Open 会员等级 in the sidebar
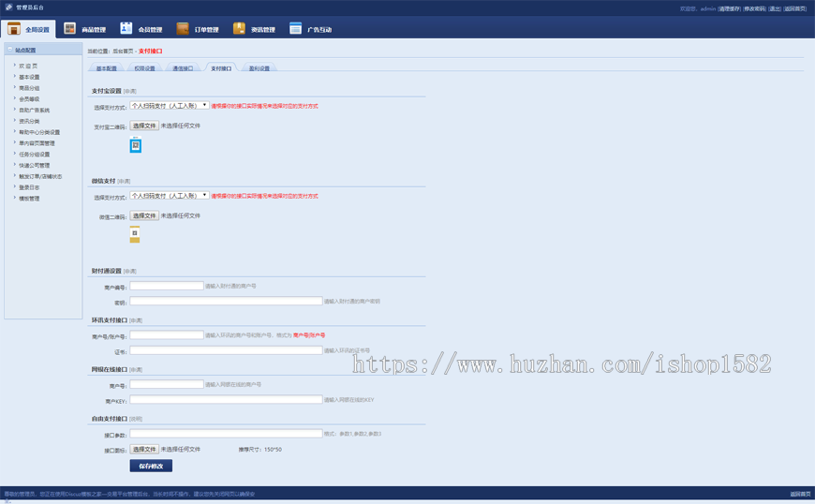 (29, 98)
